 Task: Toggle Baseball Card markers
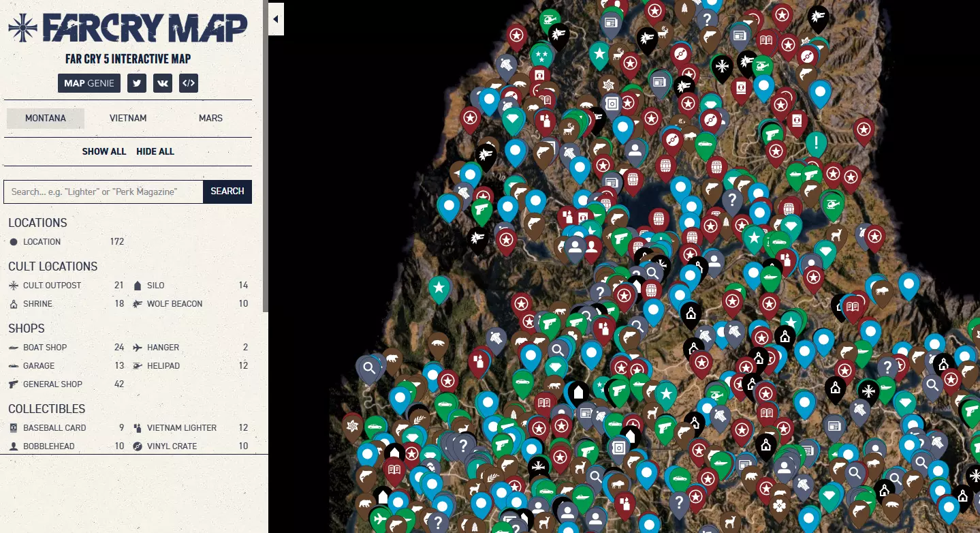click(67, 428)
